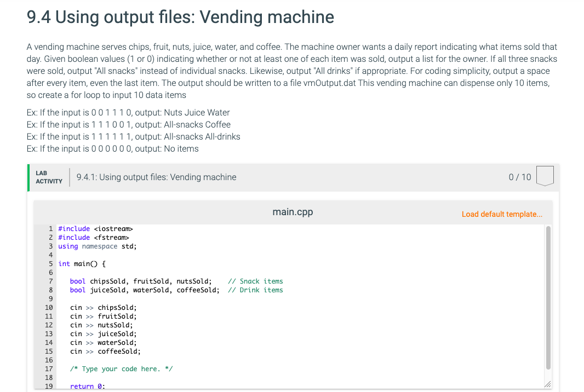This screenshot has height=392, width=584.
Task: Click the Load default template link
Action: pyautogui.click(x=502, y=214)
